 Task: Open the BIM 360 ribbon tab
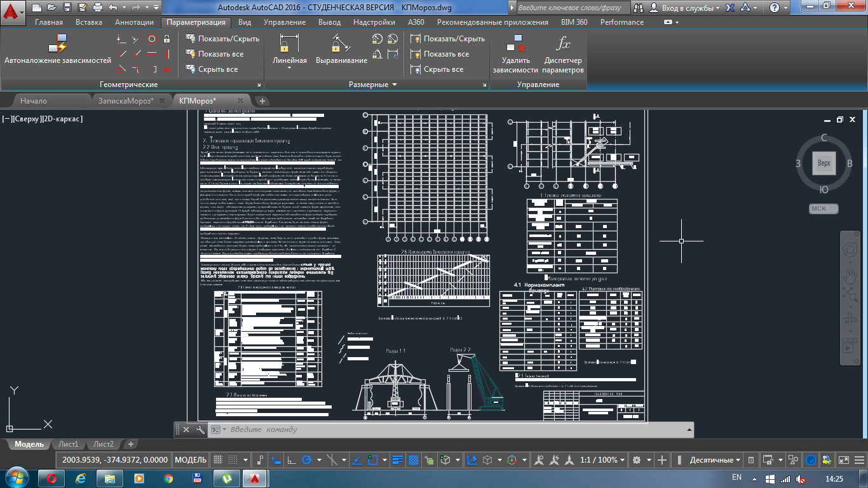click(574, 22)
